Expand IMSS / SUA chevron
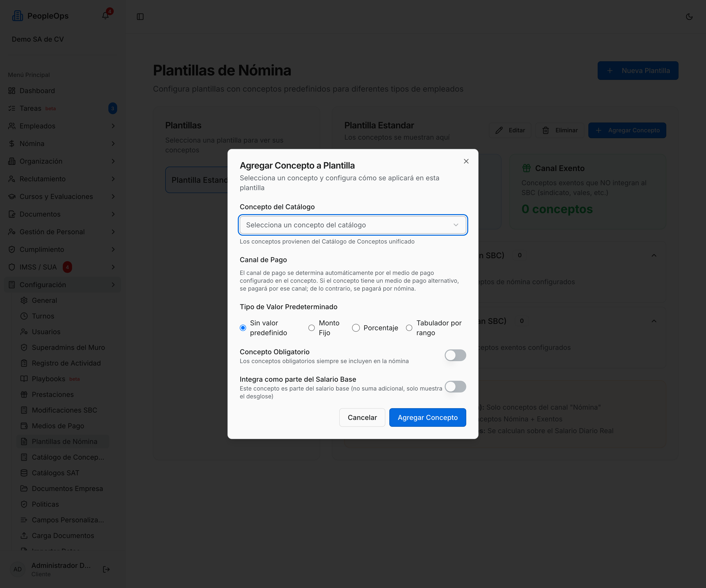Image resolution: width=706 pixels, height=588 pixels. click(113, 267)
